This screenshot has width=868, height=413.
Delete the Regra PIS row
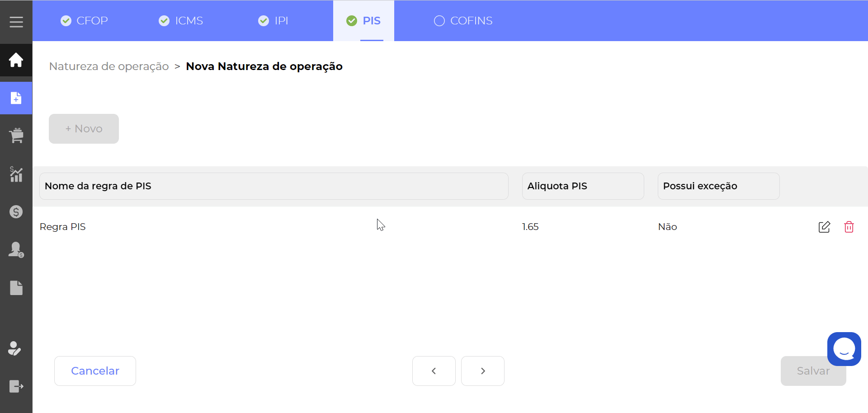click(x=849, y=227)
